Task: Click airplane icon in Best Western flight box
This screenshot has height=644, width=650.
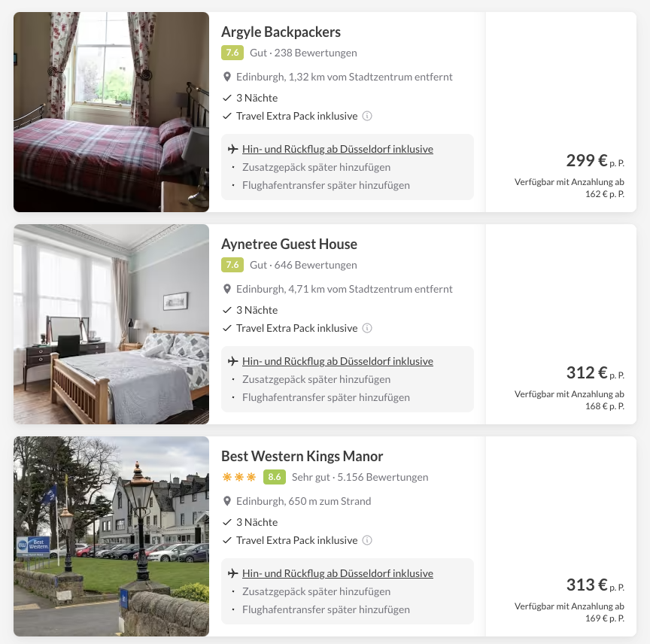Action: (x=233, y=573)
